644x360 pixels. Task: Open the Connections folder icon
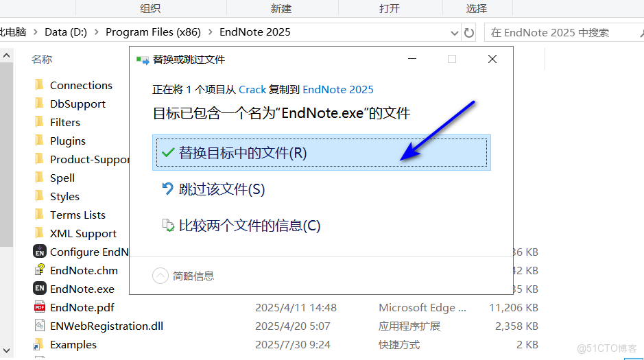pyautogui.click(x=39, y=84)
